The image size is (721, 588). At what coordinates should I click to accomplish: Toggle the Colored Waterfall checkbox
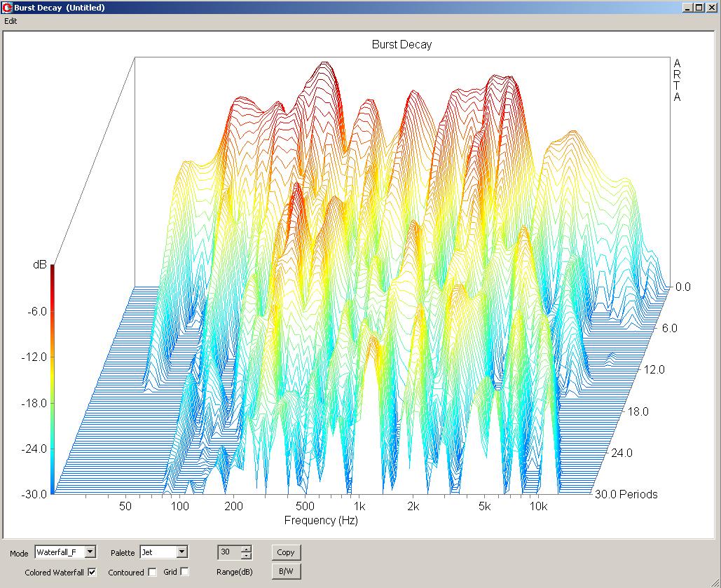coord(92,572)
